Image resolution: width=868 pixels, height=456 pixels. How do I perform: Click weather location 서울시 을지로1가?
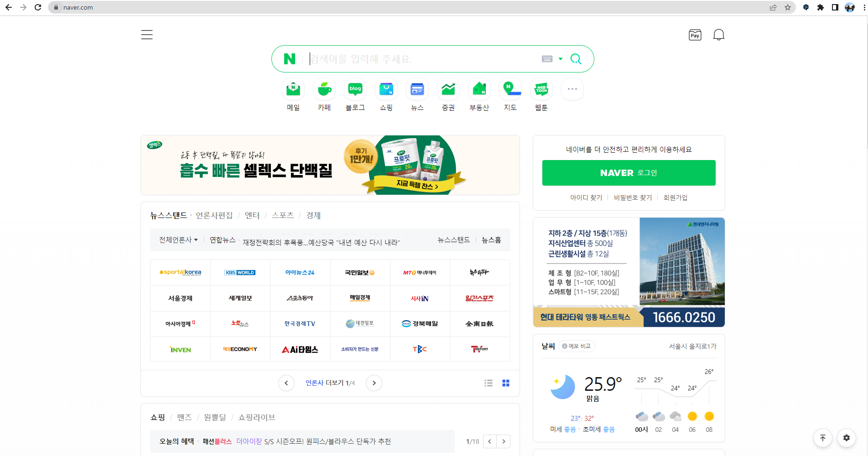(693, 346)
